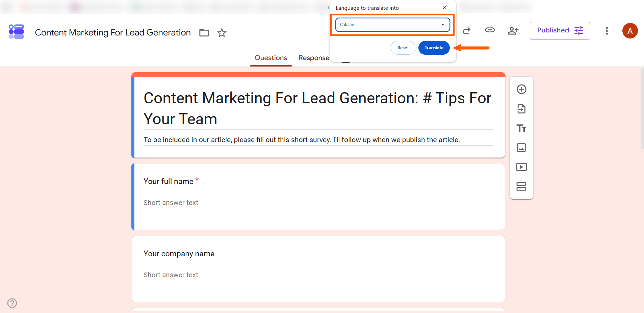Open the Published settings button
The image size is (644, 313).
pos(560,31)
